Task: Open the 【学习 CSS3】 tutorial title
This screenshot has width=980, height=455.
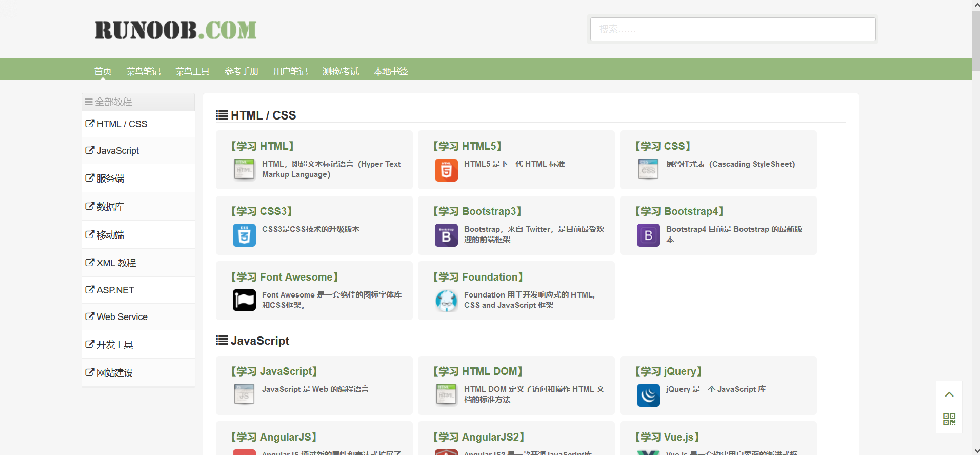Action: tap(262, 211)
